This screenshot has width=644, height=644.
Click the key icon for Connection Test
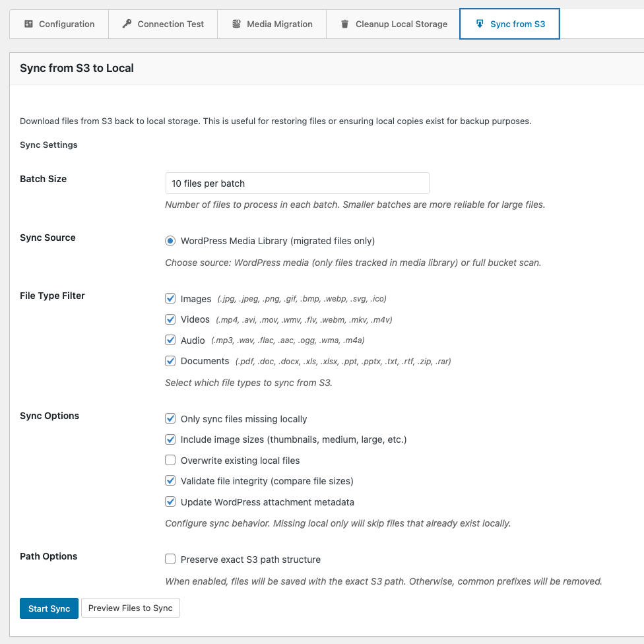click(x=127, y=24)
